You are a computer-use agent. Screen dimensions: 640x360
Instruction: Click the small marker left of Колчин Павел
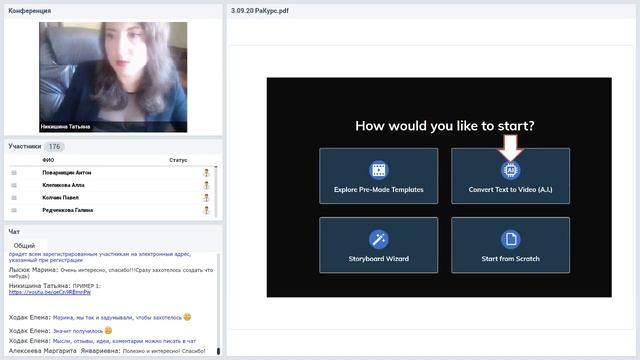(x=14, y=198)
